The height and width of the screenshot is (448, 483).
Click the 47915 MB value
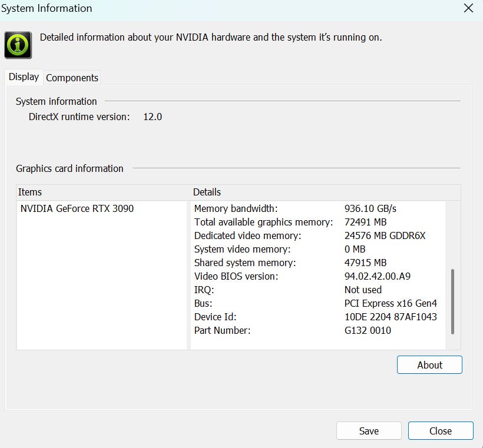[x=365, y=263]
